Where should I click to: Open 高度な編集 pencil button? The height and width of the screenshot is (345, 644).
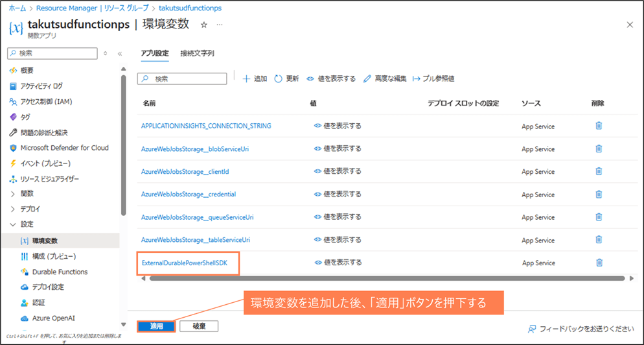tap(385, 78)
